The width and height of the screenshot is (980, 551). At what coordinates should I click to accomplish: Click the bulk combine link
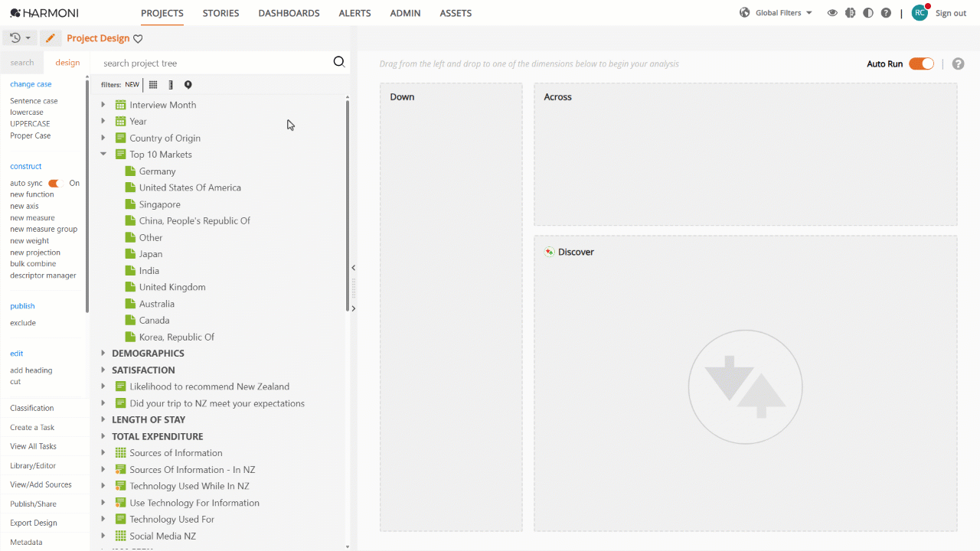pos(33,264)
